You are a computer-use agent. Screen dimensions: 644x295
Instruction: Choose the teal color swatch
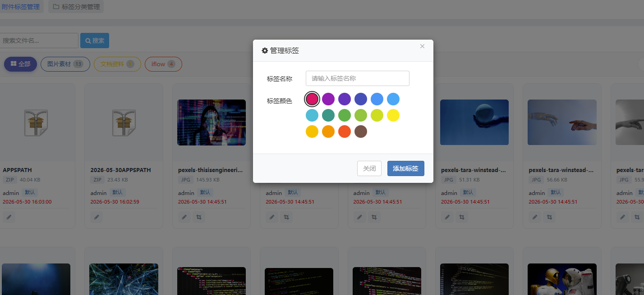click(x=328, y=115)
